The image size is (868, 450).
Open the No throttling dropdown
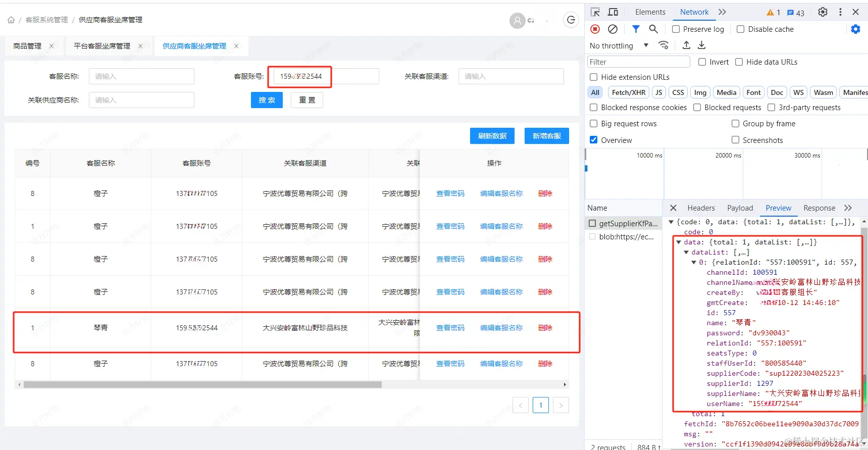(x=619, y=45)
